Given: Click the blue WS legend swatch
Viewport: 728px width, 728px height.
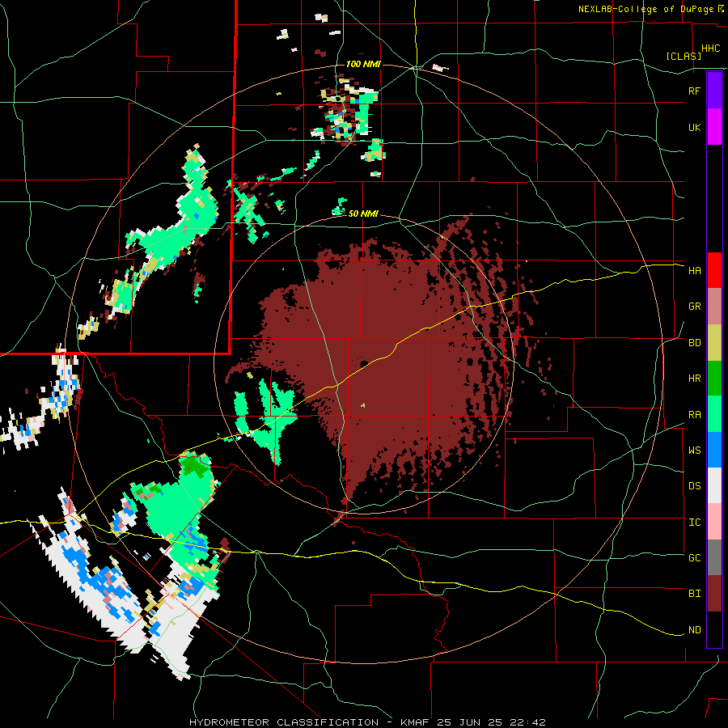Looking at the screenshot, I should pos(714,450).
